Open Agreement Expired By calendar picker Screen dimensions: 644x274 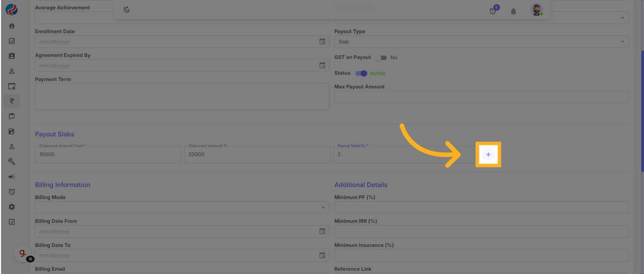[x=322, y=65]
